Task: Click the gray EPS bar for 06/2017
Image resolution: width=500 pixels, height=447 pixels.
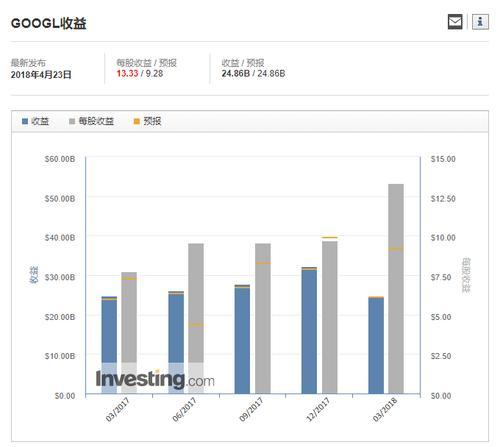Action: pyautogui.click(x=196, y=318)
